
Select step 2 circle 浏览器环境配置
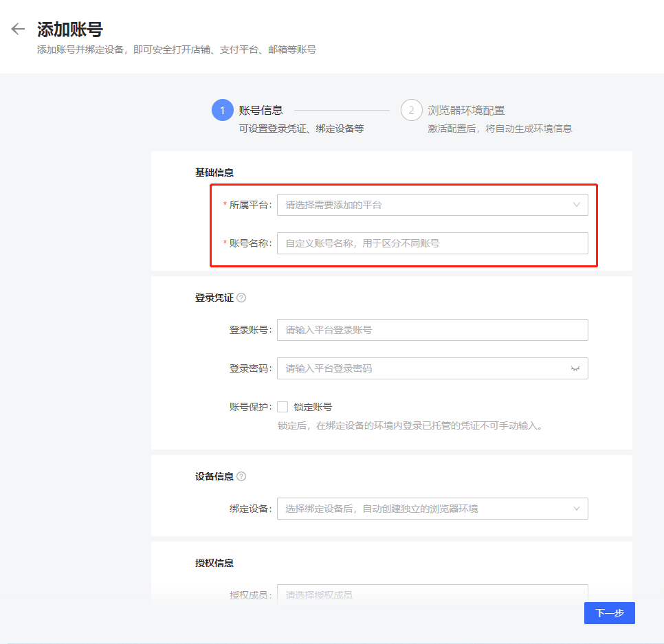tap(411, 110)
